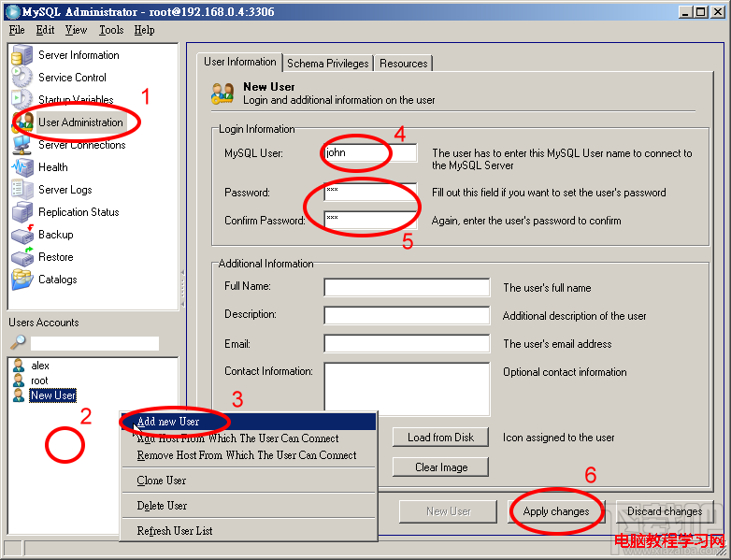Image resolution: width=731 pixels, height=560 pixels.
Task: Choose Refresh User List from context menu
Action: tap(249, 531)
